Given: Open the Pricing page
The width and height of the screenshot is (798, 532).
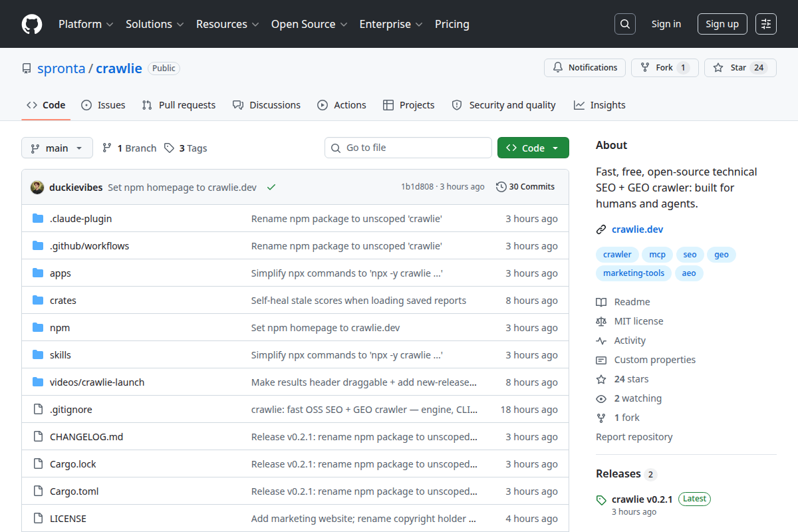Looking at the screenshot, I should [x=452, y=24].
